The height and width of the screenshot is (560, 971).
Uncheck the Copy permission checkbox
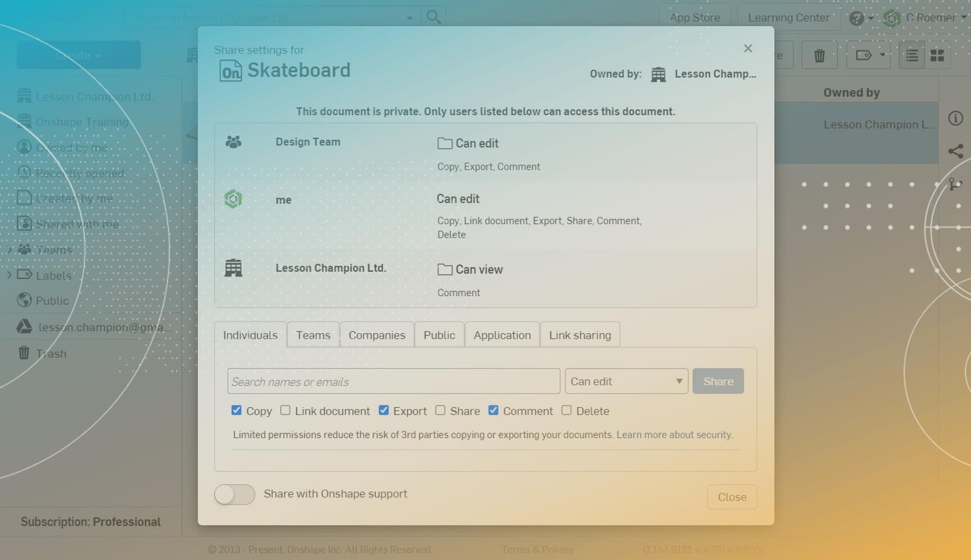237,411
